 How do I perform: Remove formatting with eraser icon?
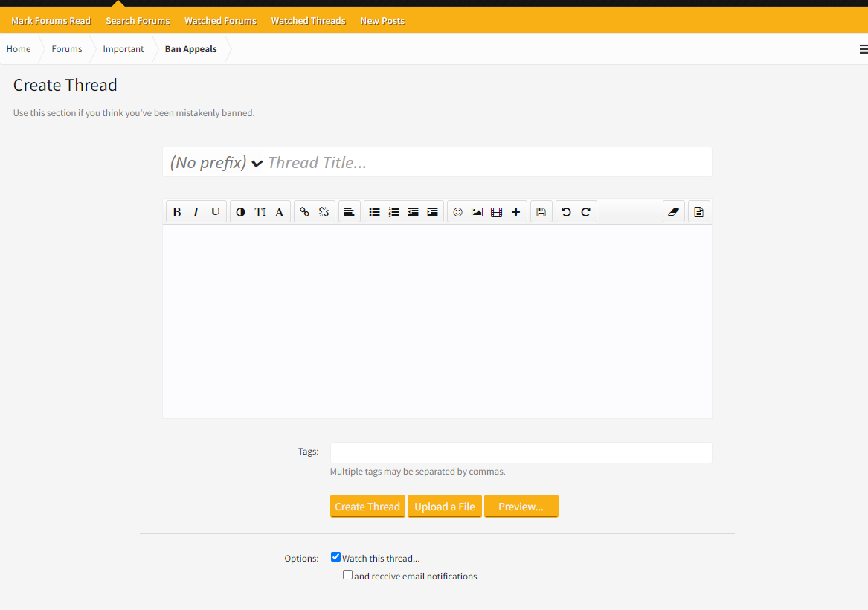[674, 212]
